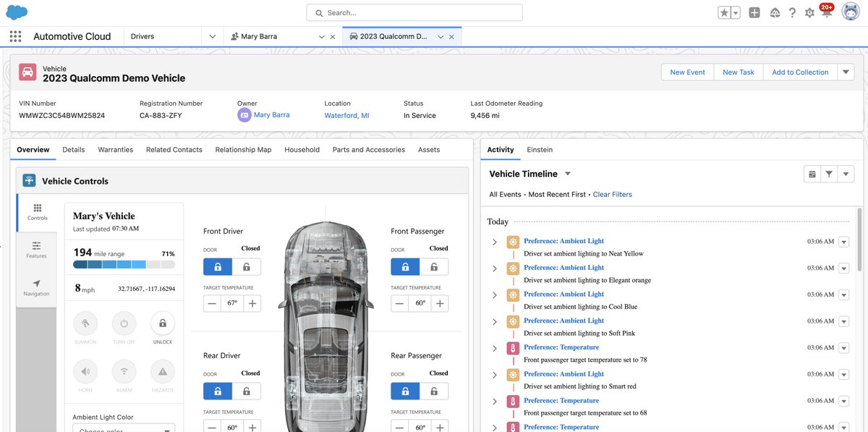Lock the Front Passenger door
868x432 pixels.
point(405,267)
